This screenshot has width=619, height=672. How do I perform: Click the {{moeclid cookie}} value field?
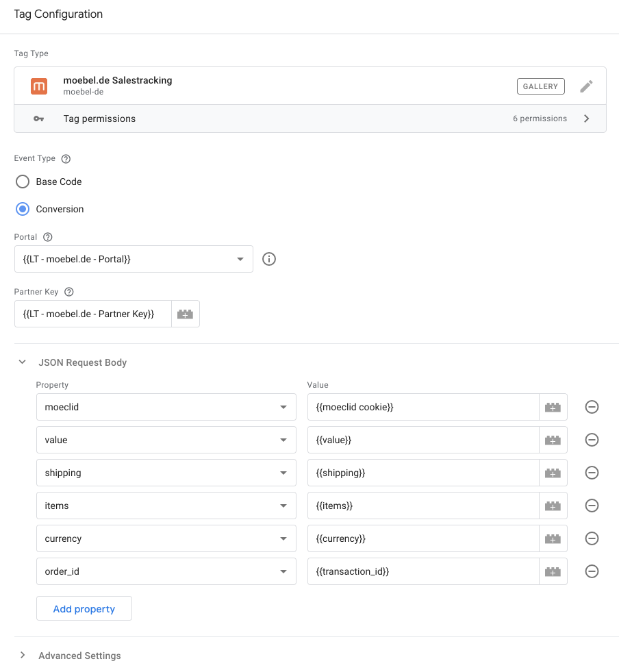pyautogui.click(x=423, y=407)
